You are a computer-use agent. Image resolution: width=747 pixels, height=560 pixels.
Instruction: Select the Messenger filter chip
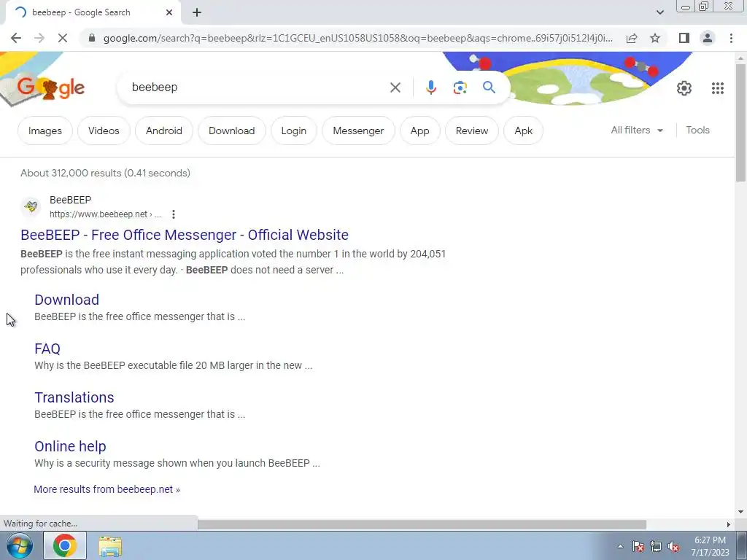358,131
